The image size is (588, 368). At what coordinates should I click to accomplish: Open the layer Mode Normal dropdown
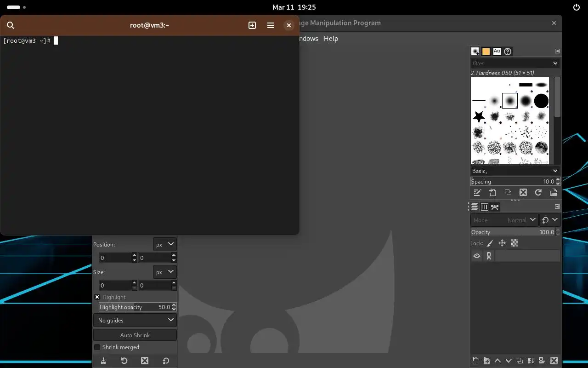coord(504,220)
